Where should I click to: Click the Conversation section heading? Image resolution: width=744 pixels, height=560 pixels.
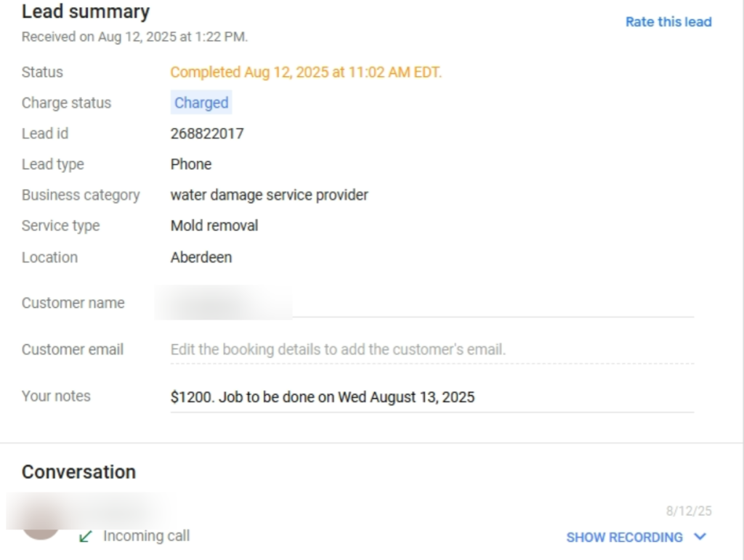[78, 472]
